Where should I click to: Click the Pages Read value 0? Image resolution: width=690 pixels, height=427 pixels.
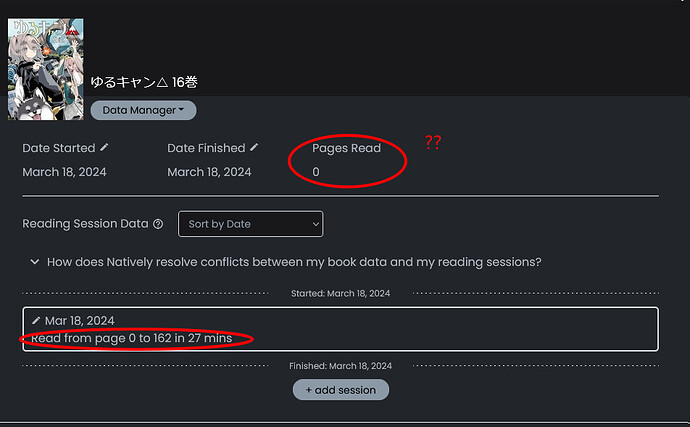point(316,172)
